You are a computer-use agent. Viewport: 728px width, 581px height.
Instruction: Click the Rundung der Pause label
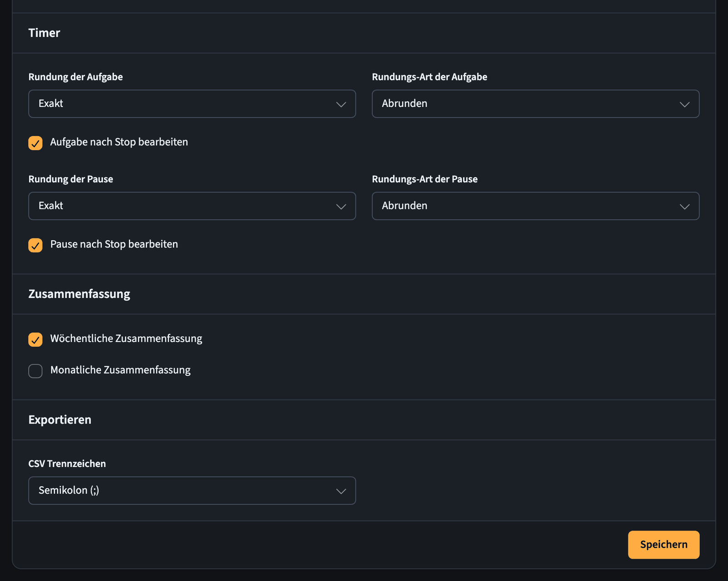[x=71, y=179]
